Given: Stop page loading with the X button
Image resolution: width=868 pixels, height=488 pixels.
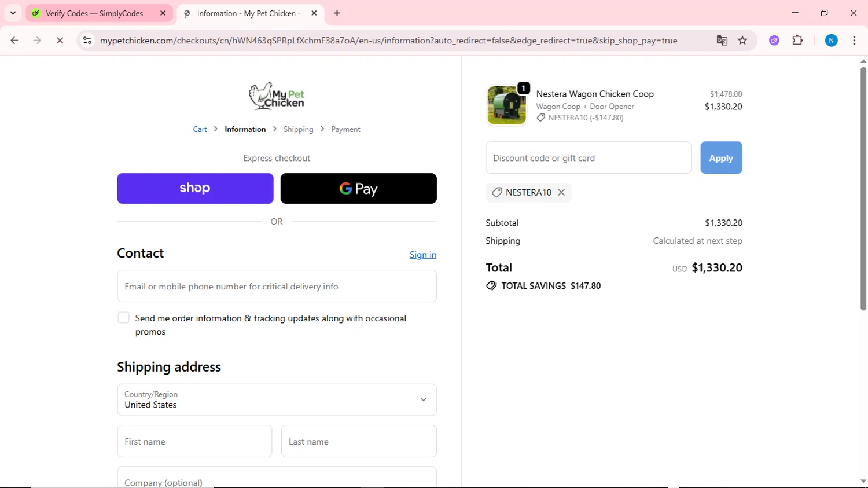Looking at the screenshot, I should pyautogui.click(x=60, y=41).
